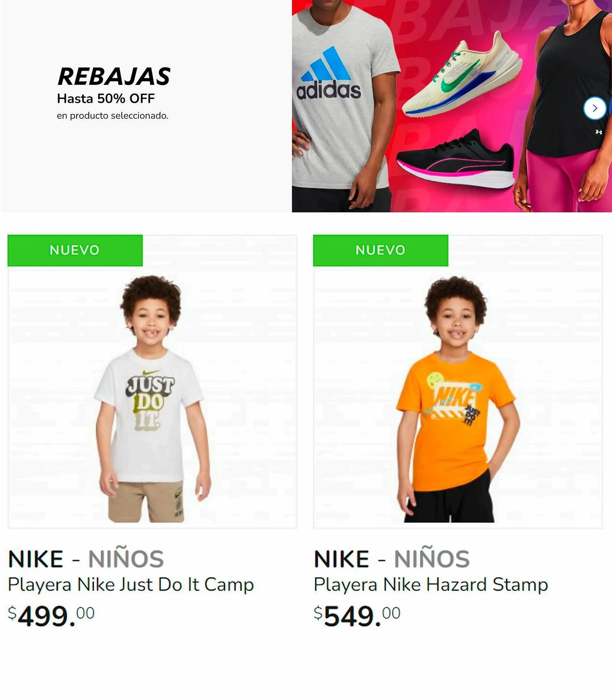Click the Hasta 50% OFF text
Image resolution: width=612 pixels, height=700 pixels.
(106, 99)
